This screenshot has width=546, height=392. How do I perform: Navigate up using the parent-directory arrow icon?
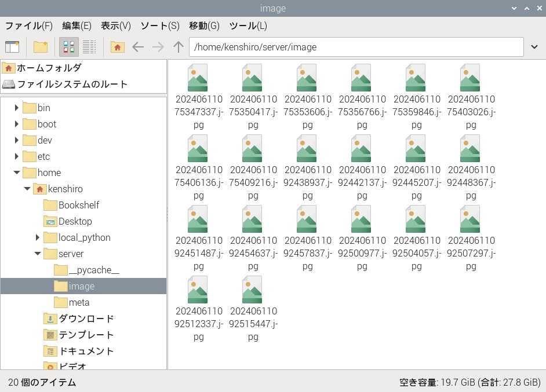pos(178,46)
